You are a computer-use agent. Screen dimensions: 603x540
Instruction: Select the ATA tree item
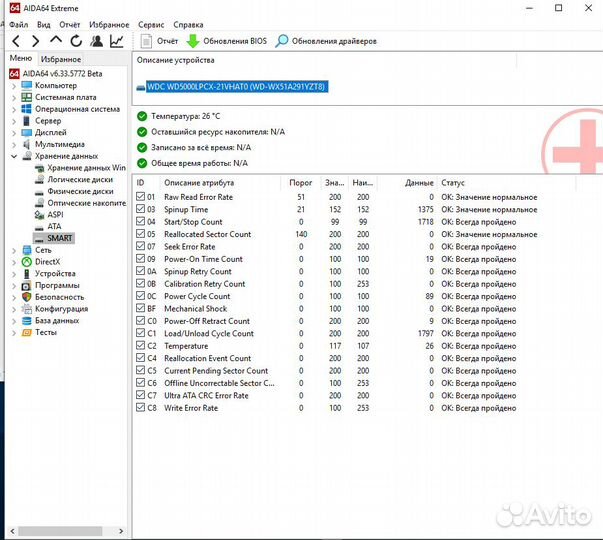[x=54, y=227]
